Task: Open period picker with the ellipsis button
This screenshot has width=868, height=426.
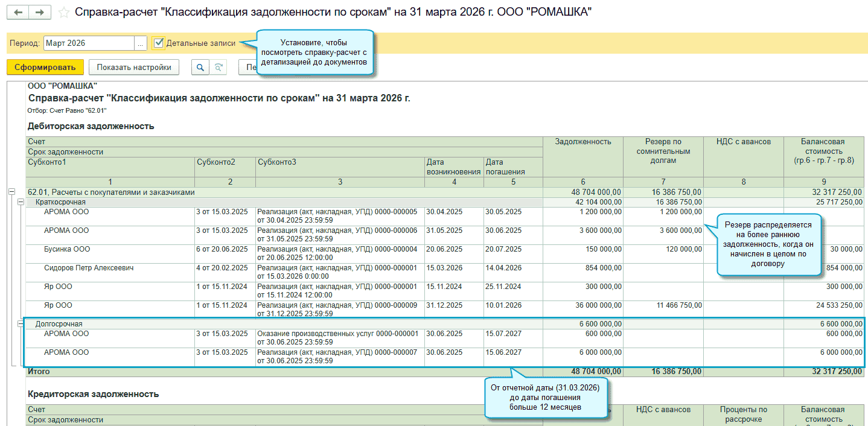Action: [x=141, y=43]
